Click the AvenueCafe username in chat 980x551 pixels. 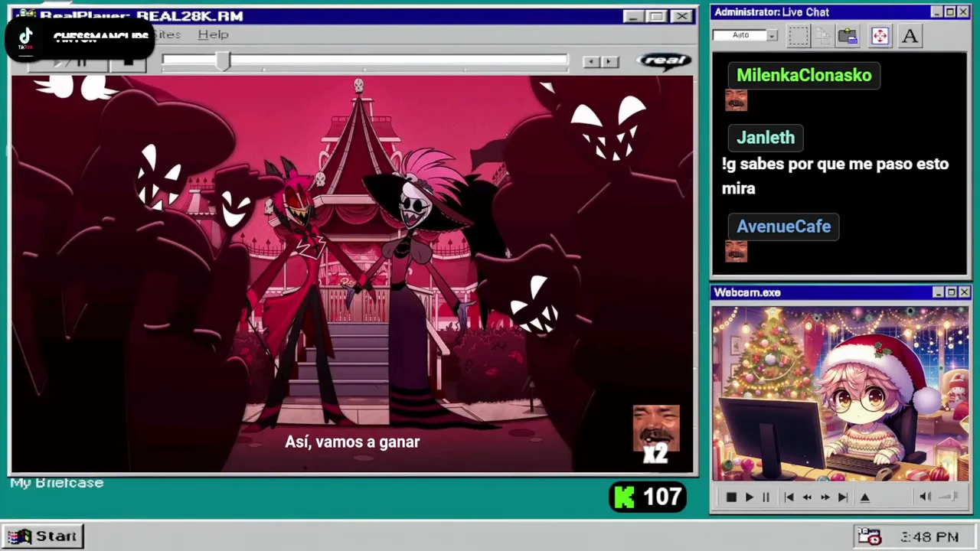click(783, 227)
